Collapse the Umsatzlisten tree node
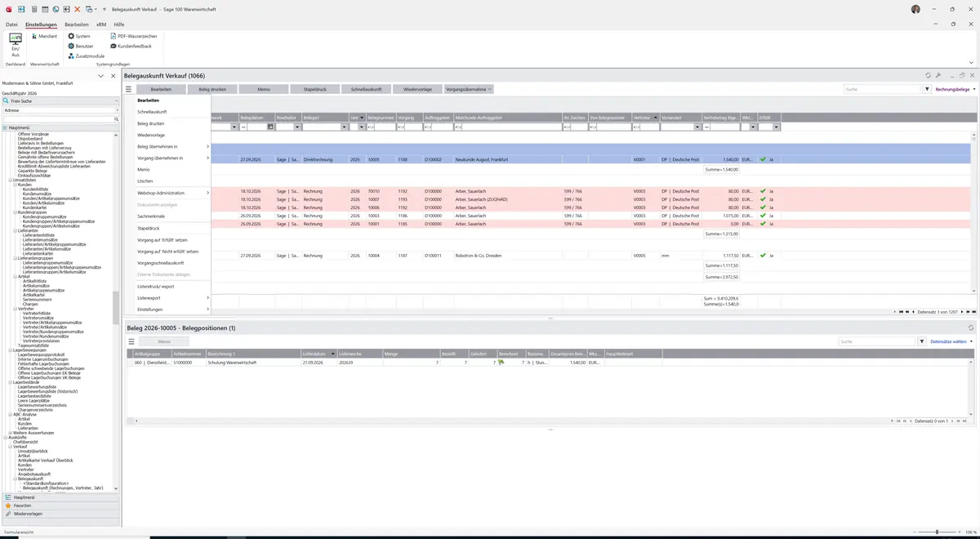The width and height of the screenshot is (980, 539). click(x=11, y=180)
